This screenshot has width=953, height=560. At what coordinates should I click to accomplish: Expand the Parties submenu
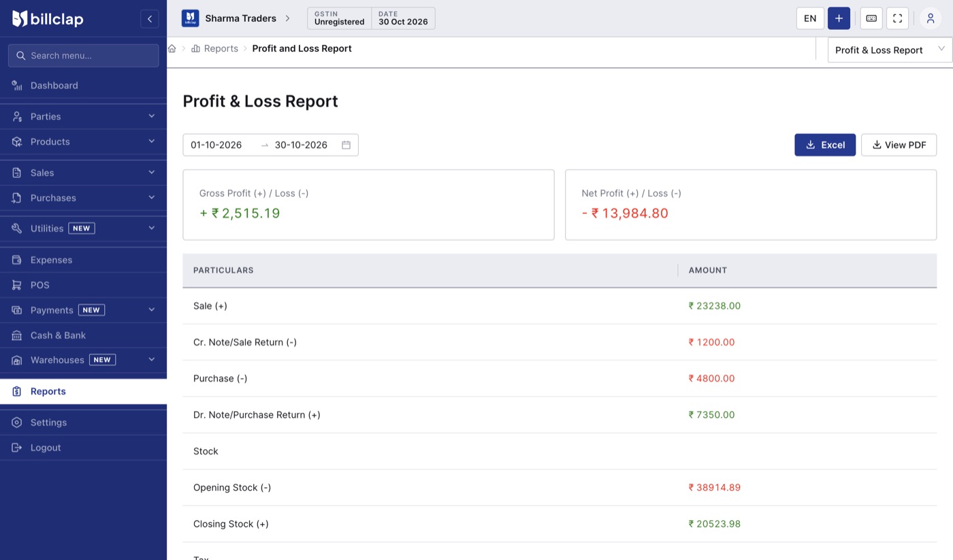coord(83,116)
